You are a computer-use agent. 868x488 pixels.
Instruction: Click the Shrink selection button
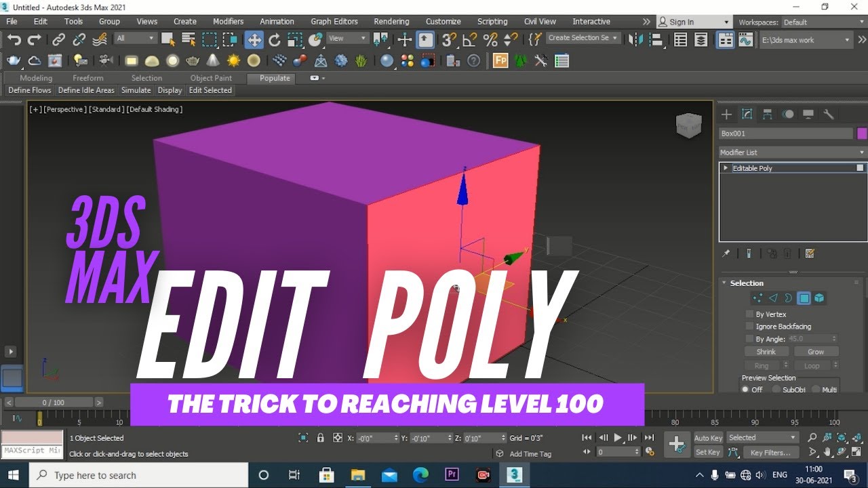766,352
